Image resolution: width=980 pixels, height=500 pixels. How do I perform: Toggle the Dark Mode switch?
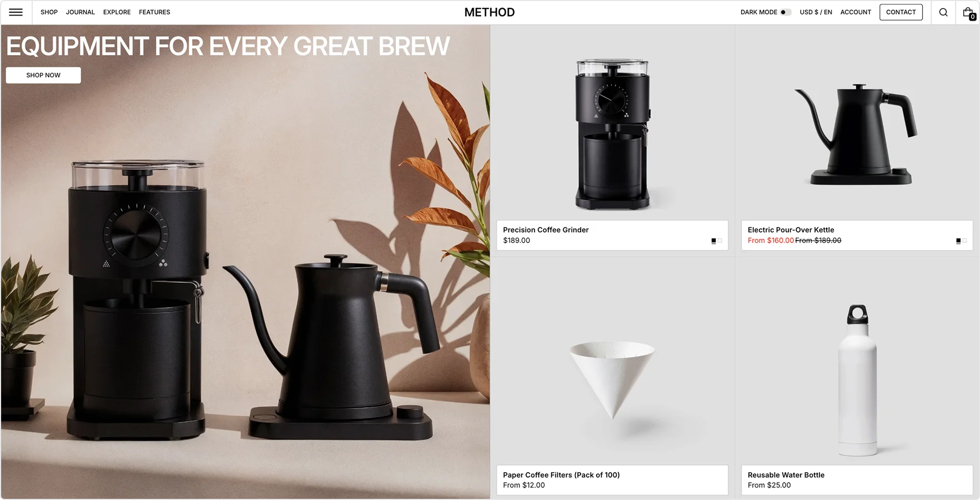(x=785, y=12)
